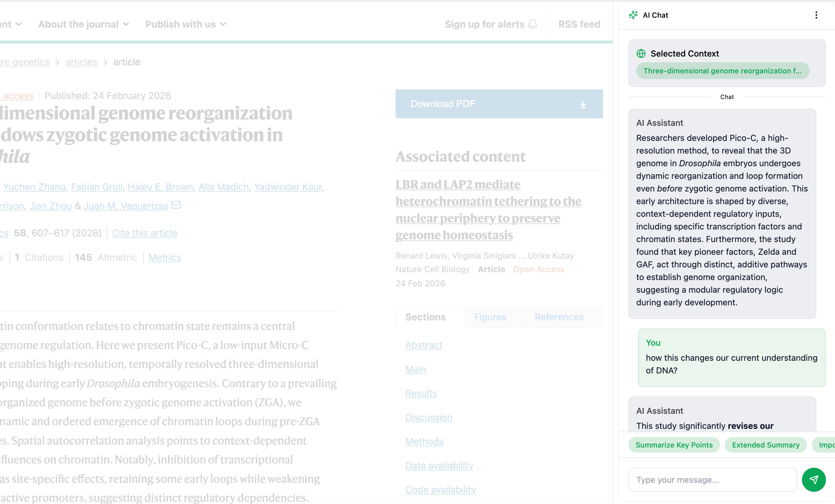Image resolution: width=835 pixels, height=504 pixels.
Task: Expand the Publish with us menu
Action: pyautogui.click(x=185, y=24)
